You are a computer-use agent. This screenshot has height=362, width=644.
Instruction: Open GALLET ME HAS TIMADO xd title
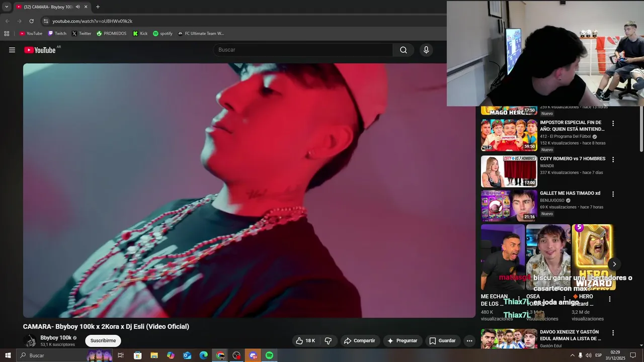point(570,193)
